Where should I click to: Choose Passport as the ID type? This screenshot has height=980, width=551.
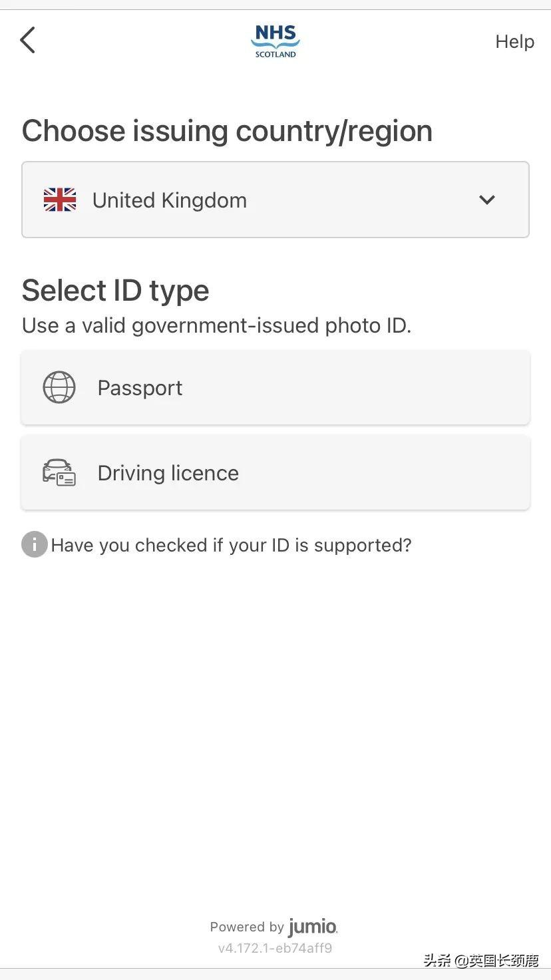275,388
